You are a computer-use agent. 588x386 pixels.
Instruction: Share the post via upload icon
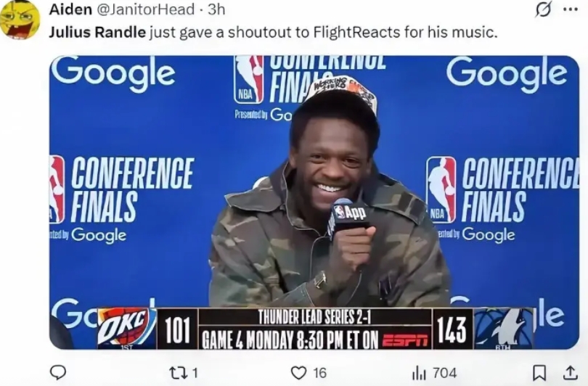[x=569, y=373]
